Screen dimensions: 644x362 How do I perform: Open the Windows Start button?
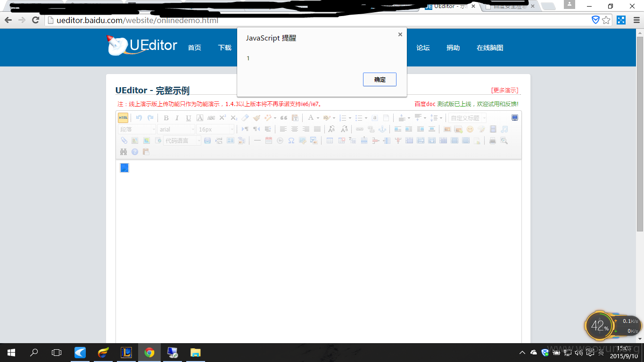pos(11,353)
